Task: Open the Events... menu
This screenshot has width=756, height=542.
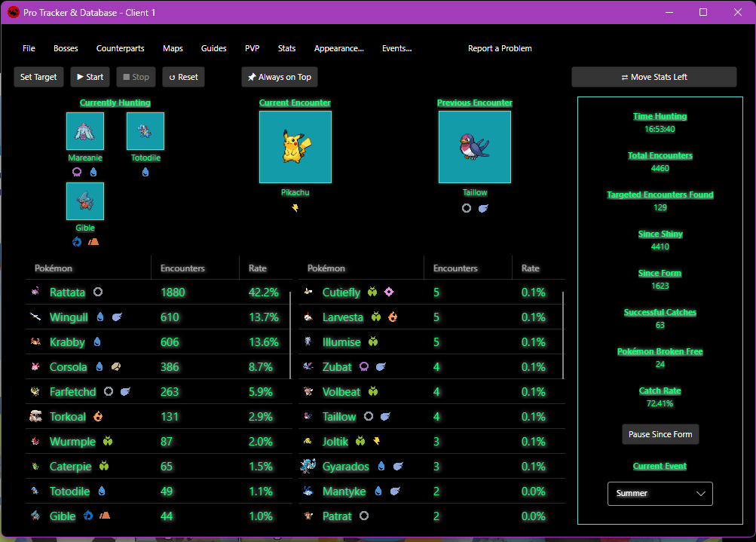Action: 396,48
